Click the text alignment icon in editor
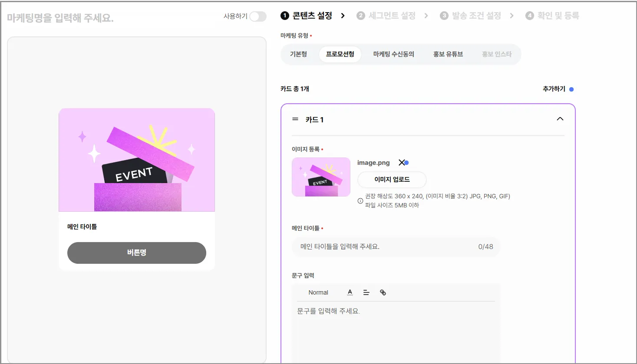The image size is (637, 364). coord(366,292)
